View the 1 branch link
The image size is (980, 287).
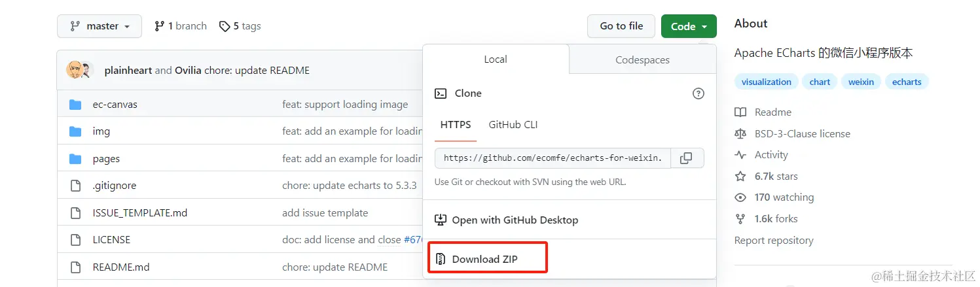tap(181, 26)
